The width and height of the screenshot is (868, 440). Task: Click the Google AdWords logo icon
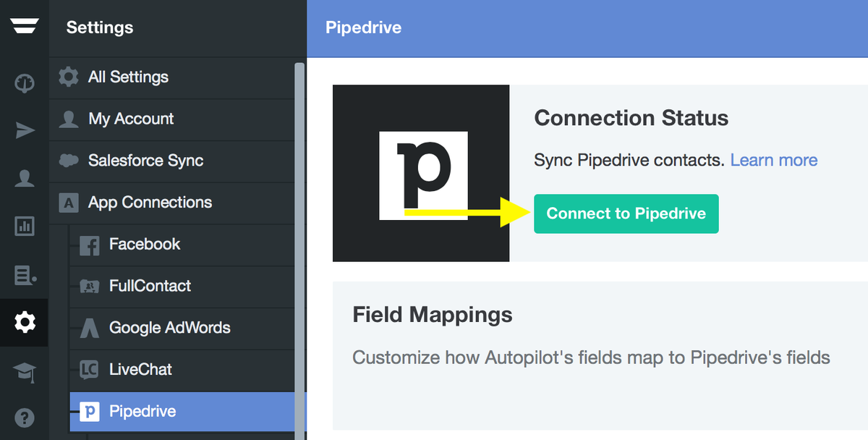click(90, 328)
